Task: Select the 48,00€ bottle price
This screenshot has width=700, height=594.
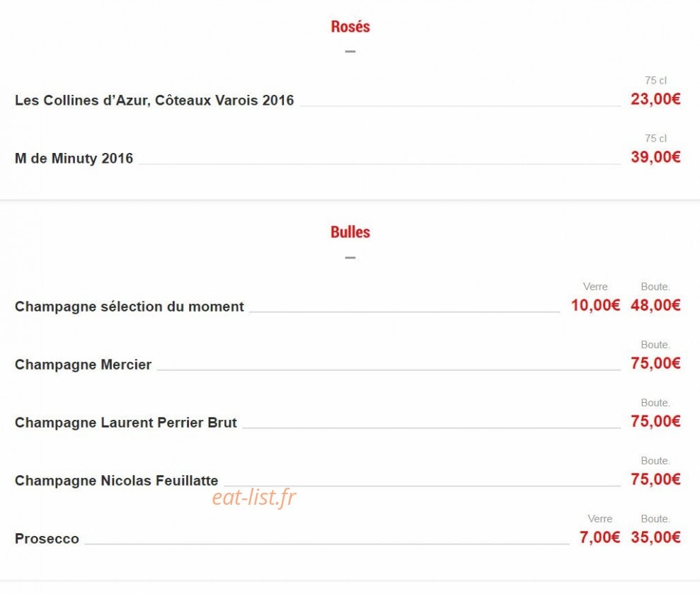Action: point(655,305)
